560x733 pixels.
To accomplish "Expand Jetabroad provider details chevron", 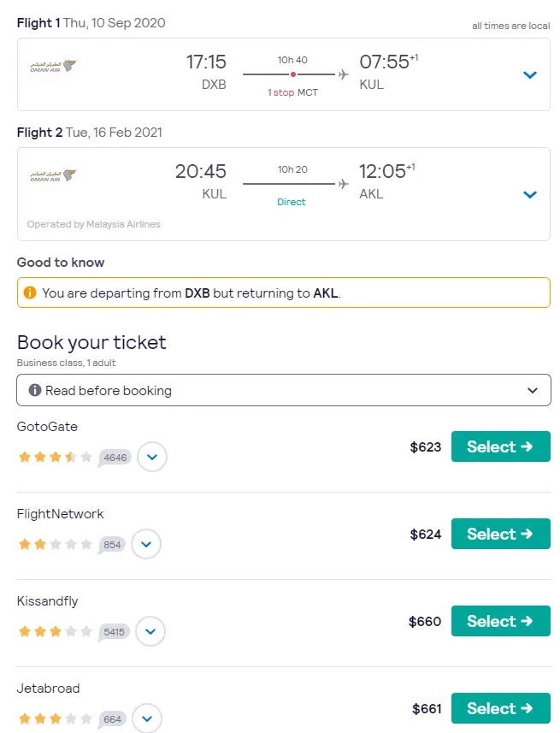I will click(146, 718).
